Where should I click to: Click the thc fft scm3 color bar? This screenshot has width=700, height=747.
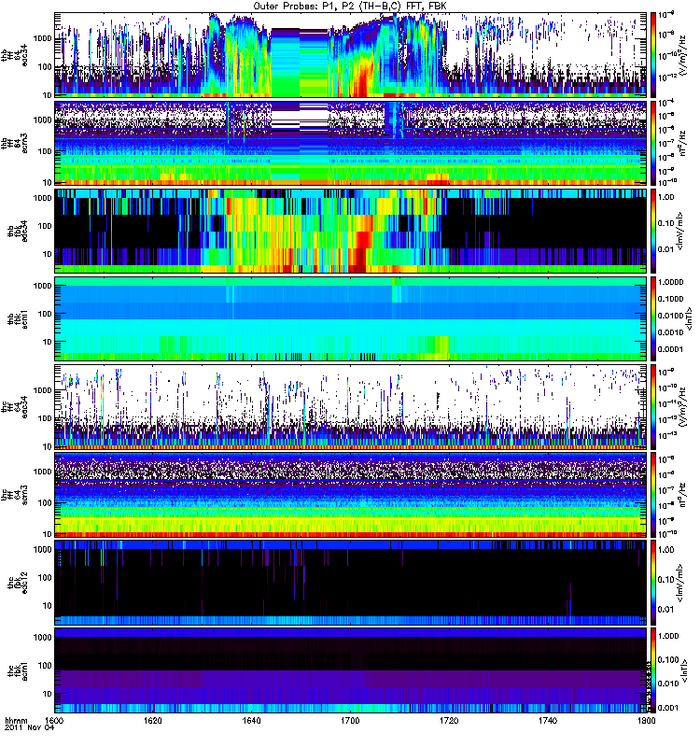[x=653, y=495]
